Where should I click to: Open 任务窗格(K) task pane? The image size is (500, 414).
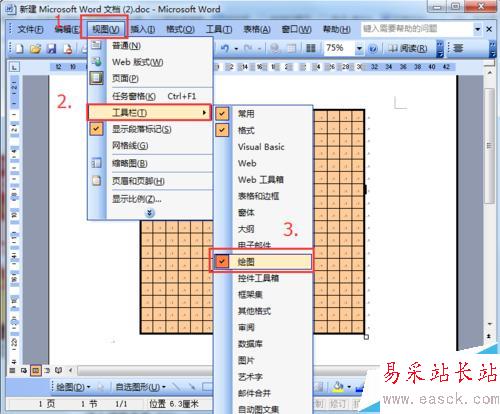click(150, 96)
